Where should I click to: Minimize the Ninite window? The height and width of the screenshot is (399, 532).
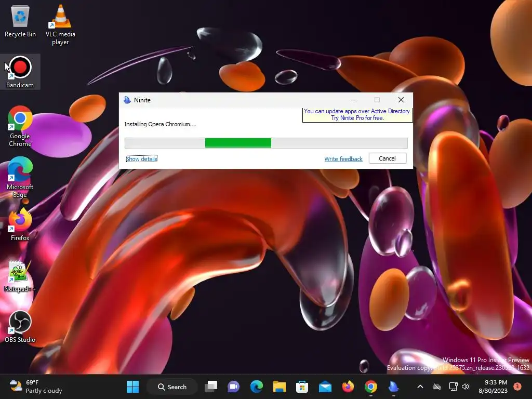354,100
